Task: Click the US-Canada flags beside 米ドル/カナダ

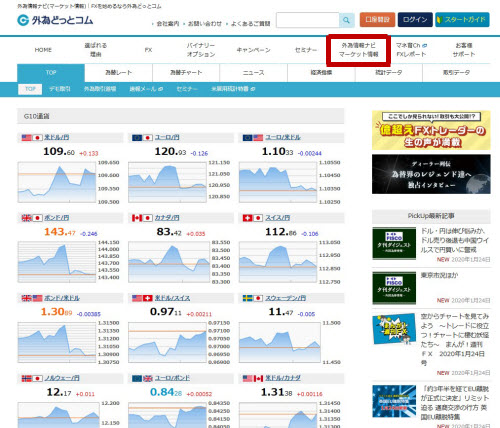Action: point(253,378)
